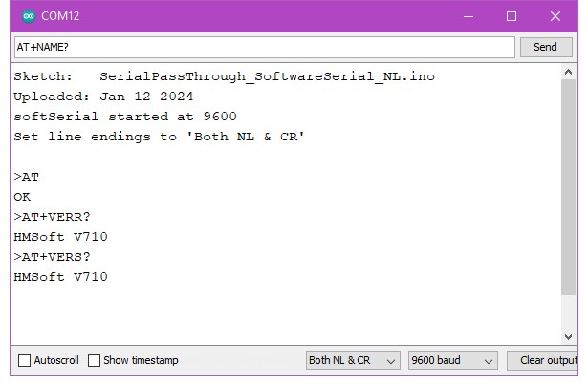Screen dimensions: 588x386
Task: Close the COM12 serial monitor window
Action: point(555,16)
